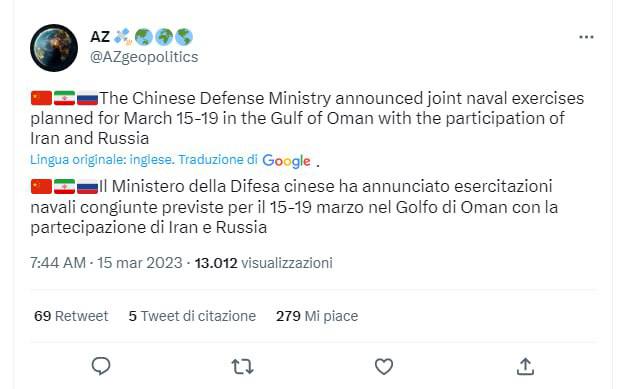Screen dimensions: 629x389
Task: Click the Russian flag emoji in Italian translation
Action: coord(87,186)
